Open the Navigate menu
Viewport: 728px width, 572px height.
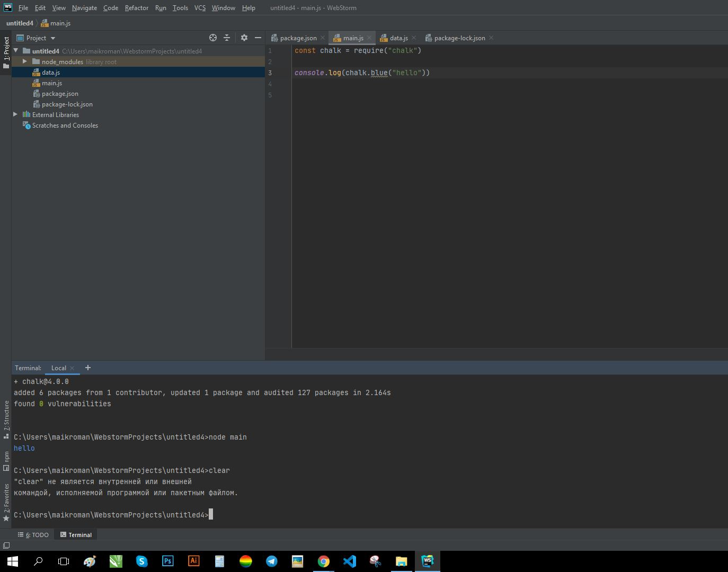(x=84, y=8)
